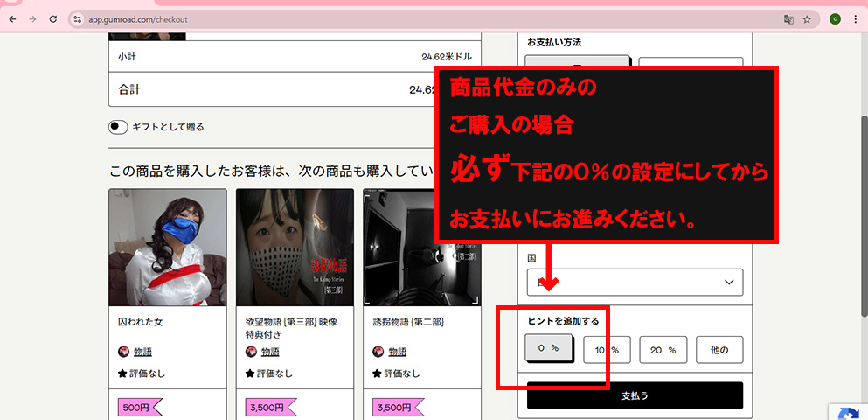
Task: Click the 誘拐物語 [第二部] product thumbnail
Action: pos(422,248)
